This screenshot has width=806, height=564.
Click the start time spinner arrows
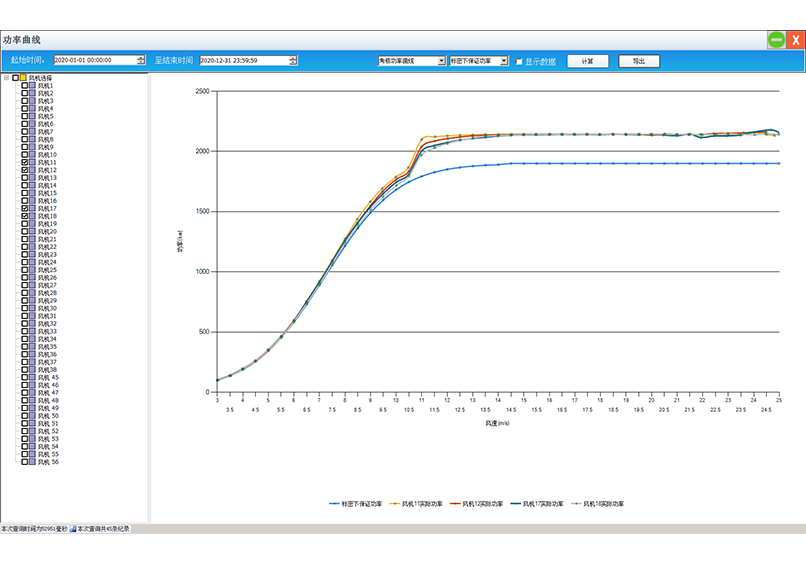(x=141, y=60)
